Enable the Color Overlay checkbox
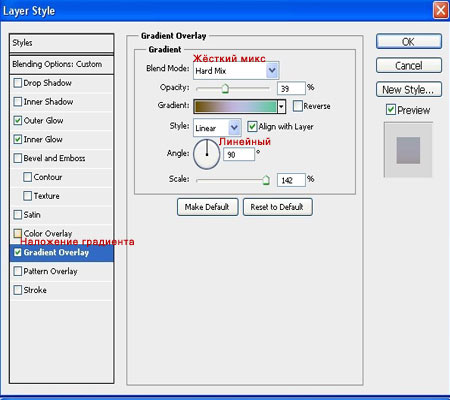Viewport: 450px width, 400px height. [x=18, y=233]
